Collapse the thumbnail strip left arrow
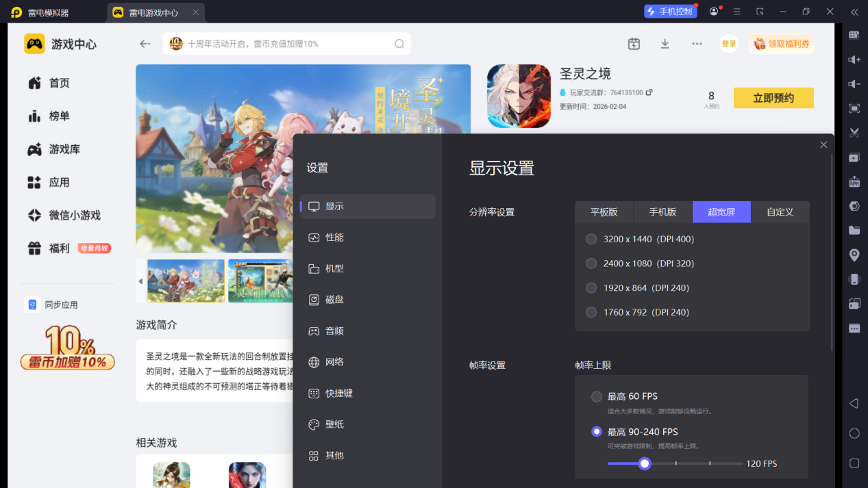Screen dimensions: 868x488 pyautogui.click(x=140, y=281)
